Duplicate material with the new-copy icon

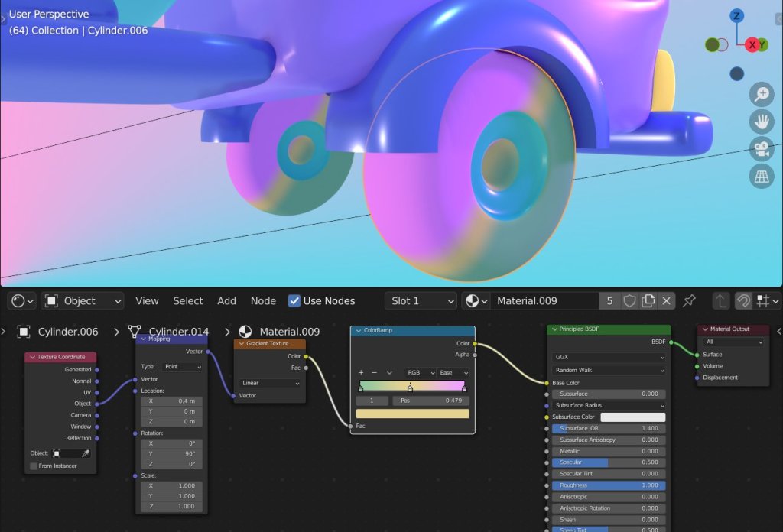tap(648, 300)
